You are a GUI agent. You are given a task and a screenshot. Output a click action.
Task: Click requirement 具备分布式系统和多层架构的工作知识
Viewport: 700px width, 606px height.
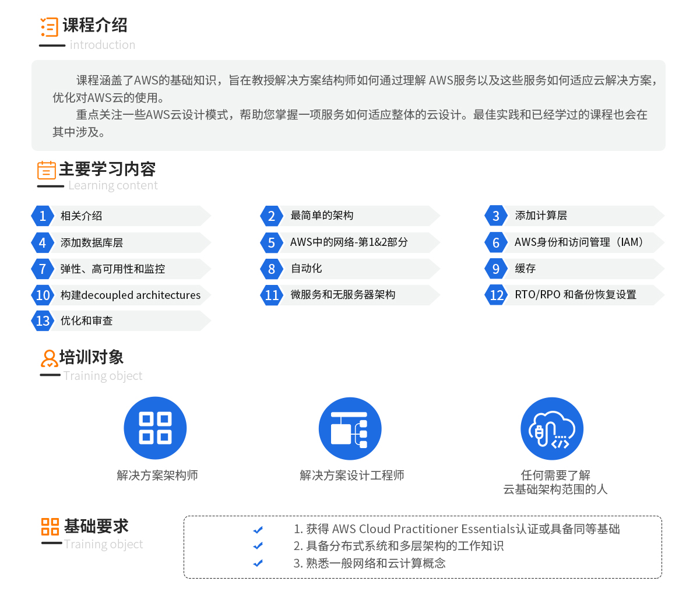click(x=399, y=546)
